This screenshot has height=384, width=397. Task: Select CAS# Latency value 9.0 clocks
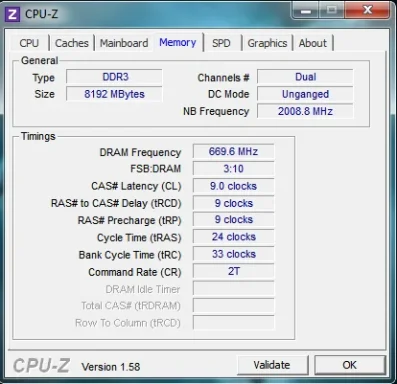coord(234,186)
